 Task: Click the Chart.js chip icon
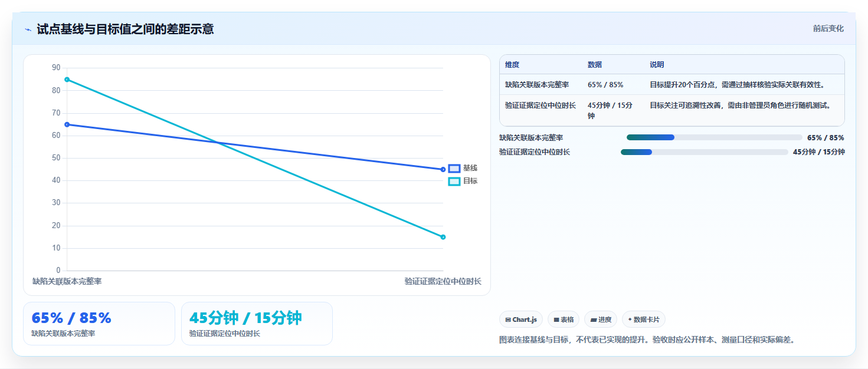point(508,319)
